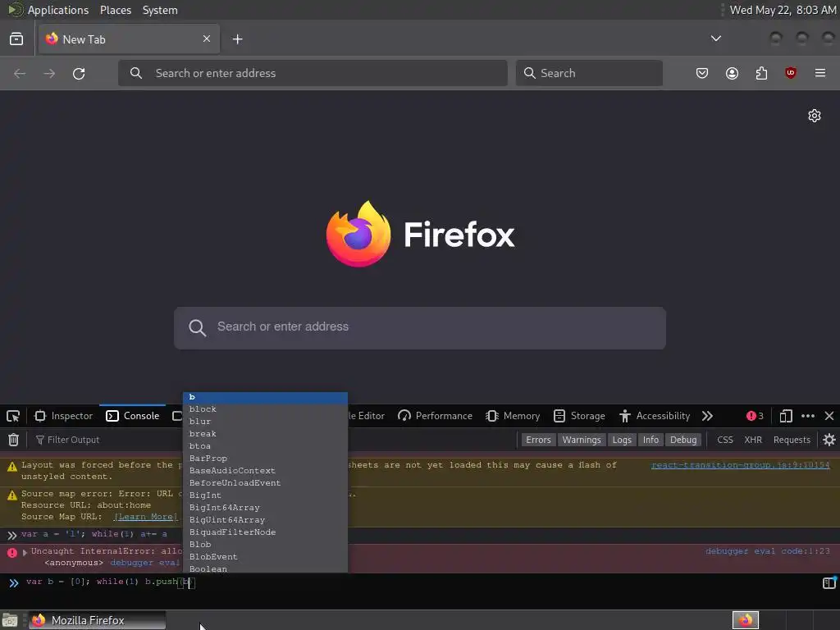Expand the Uncaught InternalError message arrow
840x630 pixels.
(x=25, y=552)
